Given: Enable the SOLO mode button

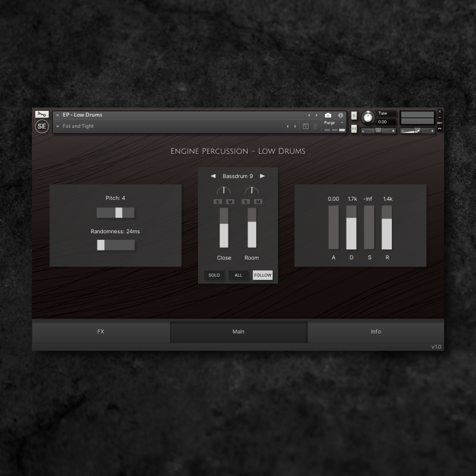Looking at the screenshot, I should 214,275.
